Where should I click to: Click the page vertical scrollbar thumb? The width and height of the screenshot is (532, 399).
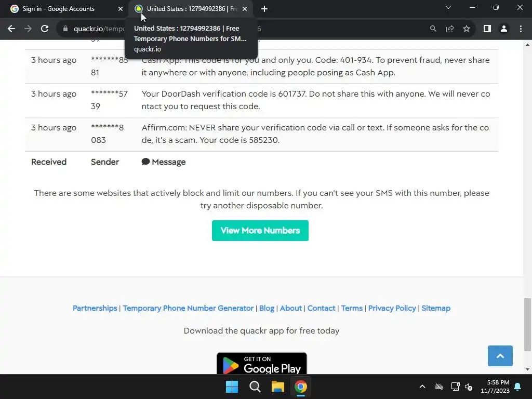(x=527, y=325)
